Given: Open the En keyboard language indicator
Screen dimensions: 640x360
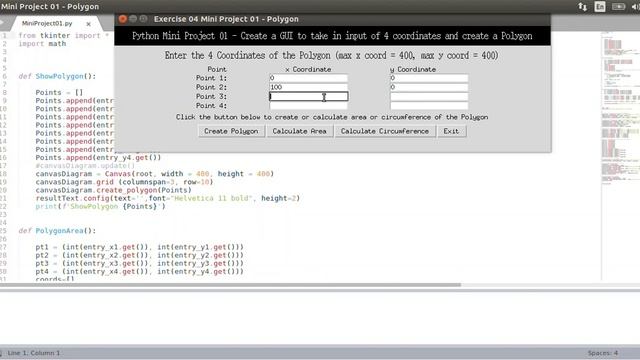Looking at the screenshot, I should pos(600,7).
